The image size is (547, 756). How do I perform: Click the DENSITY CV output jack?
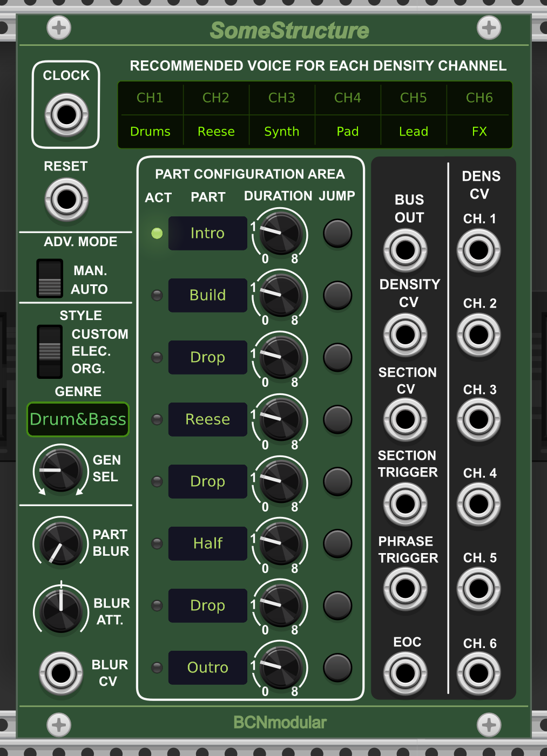(405, 335)
